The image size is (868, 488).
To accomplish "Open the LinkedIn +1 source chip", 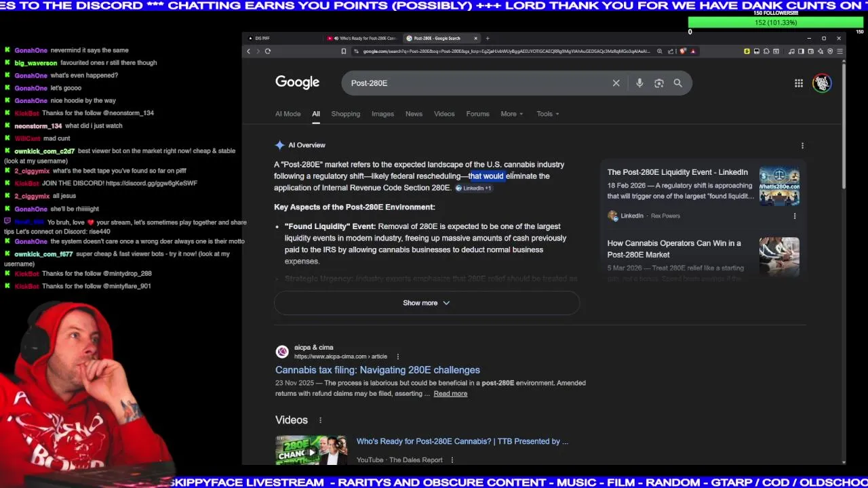I will pos(473,188).
